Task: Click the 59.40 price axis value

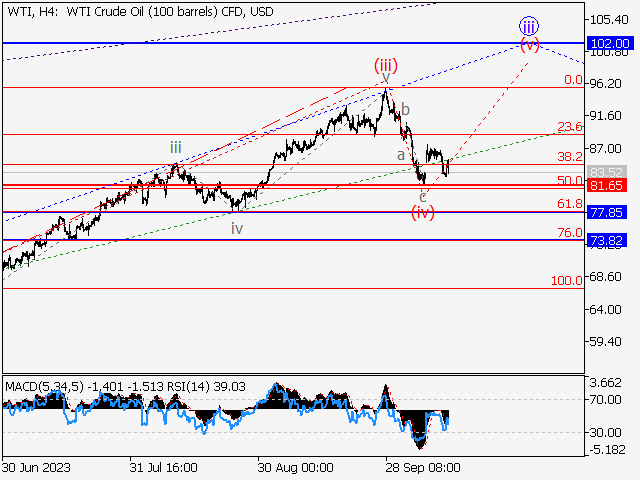Action: coord(606,342)
